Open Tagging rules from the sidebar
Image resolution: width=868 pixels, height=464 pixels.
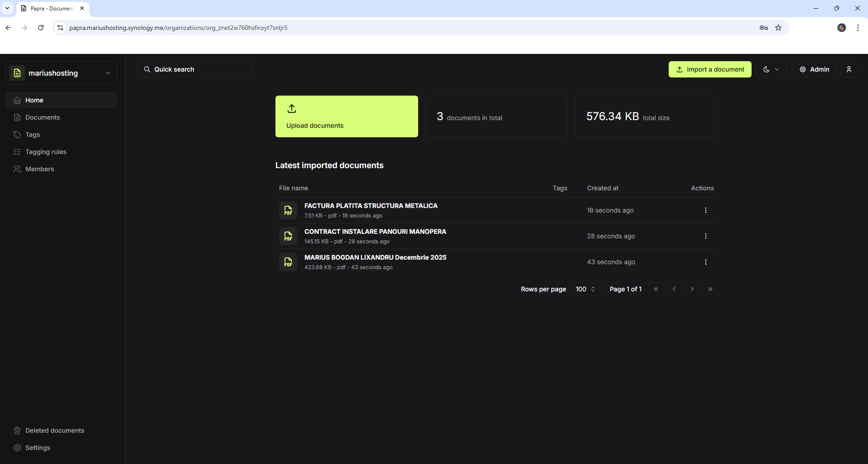tap(46, 151)
